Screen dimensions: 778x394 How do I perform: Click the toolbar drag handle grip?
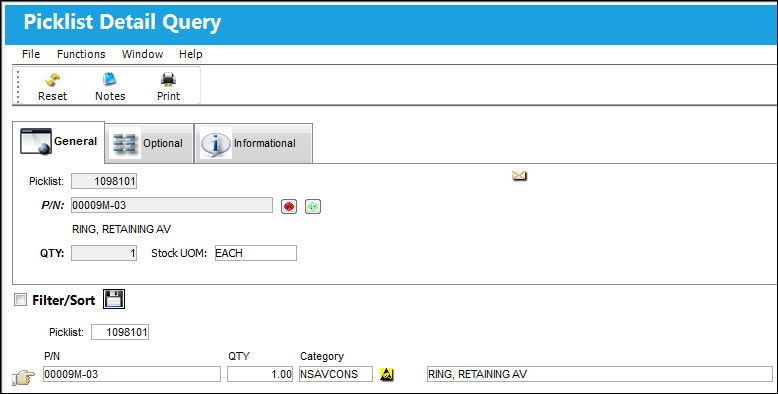[18, 86]
